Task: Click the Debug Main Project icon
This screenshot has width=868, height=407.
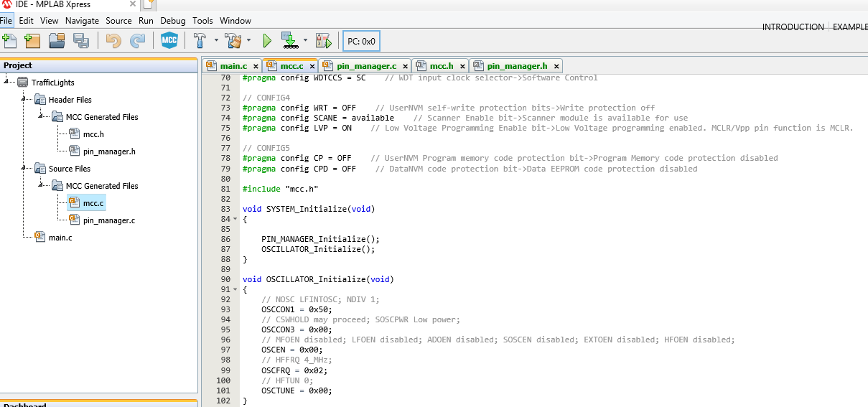Action: [323, 40]
